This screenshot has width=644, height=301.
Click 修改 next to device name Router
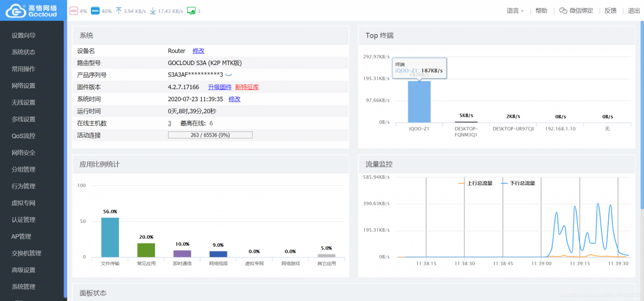[x=198, y=51]
